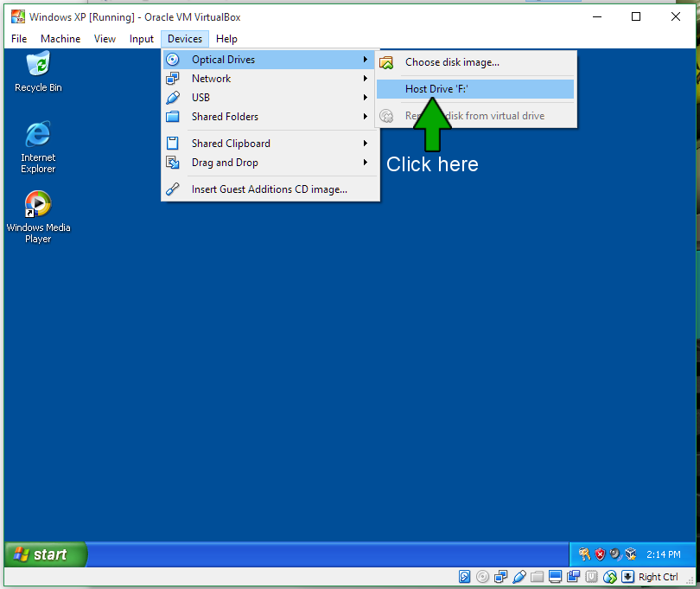Click the keyboard capture arrow status icon
Viewport: 700px width, 589px height.
pos(627,577)
